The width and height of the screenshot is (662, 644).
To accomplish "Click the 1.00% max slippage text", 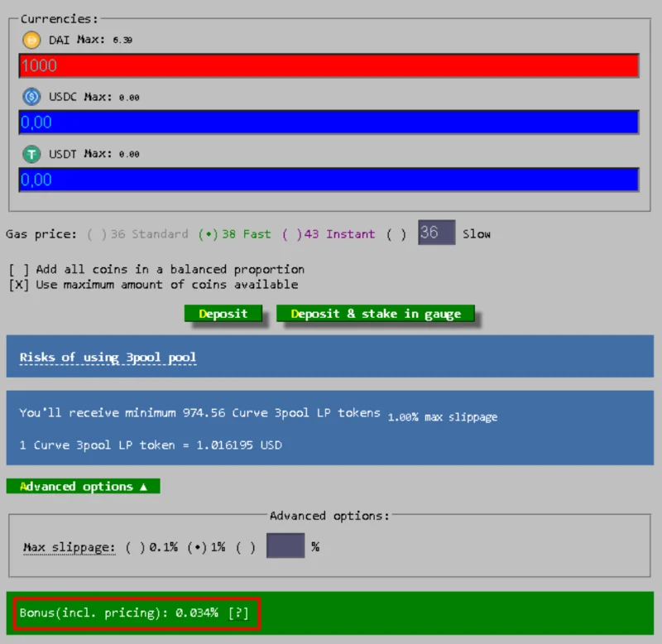I will pyautogui.click(x=443, y=417).
